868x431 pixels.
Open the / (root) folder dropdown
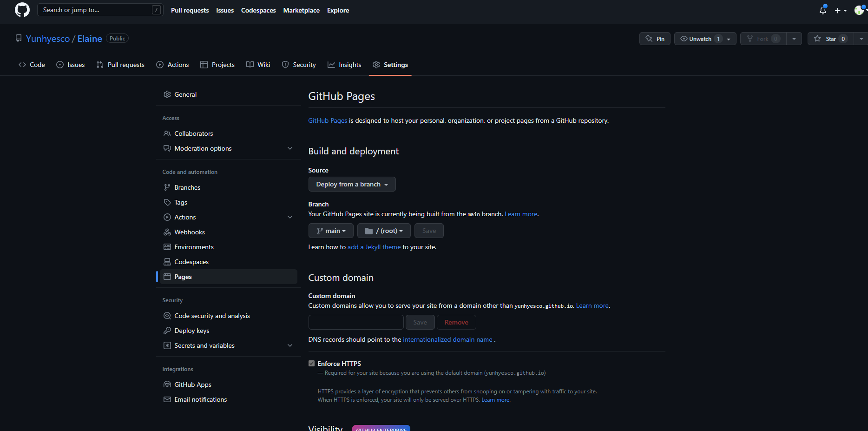384,231
